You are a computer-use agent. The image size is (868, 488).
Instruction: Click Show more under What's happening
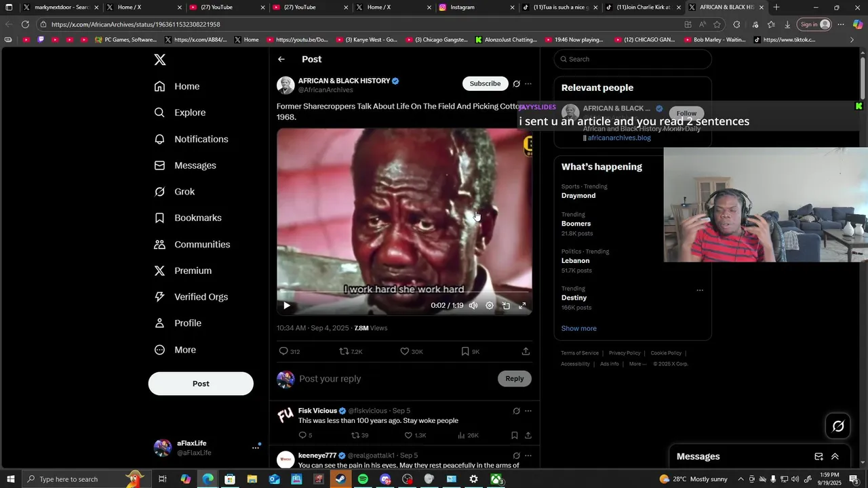point(578,329)
